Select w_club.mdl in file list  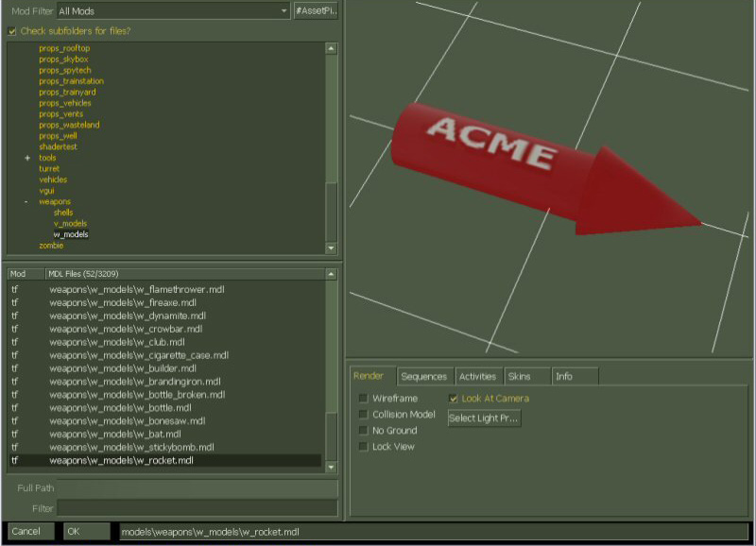click(x=165, y=342)
